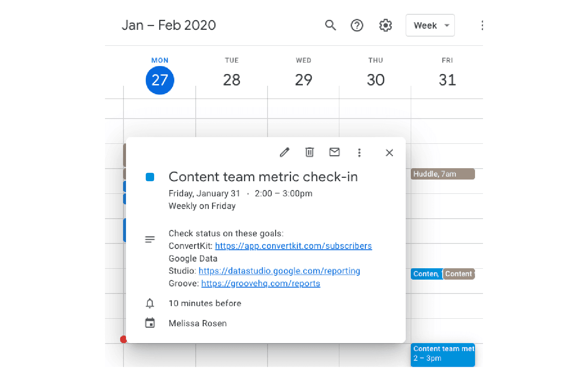Select Monday the 27th date header
This screenshot has height=378, width=588.
[x=160, y=80]
